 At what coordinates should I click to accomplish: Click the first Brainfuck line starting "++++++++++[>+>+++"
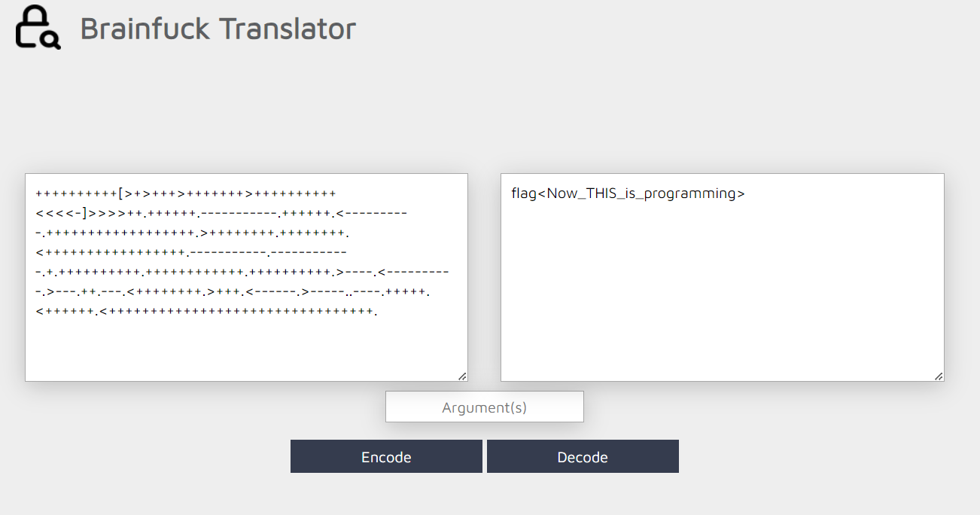point(186,194)
